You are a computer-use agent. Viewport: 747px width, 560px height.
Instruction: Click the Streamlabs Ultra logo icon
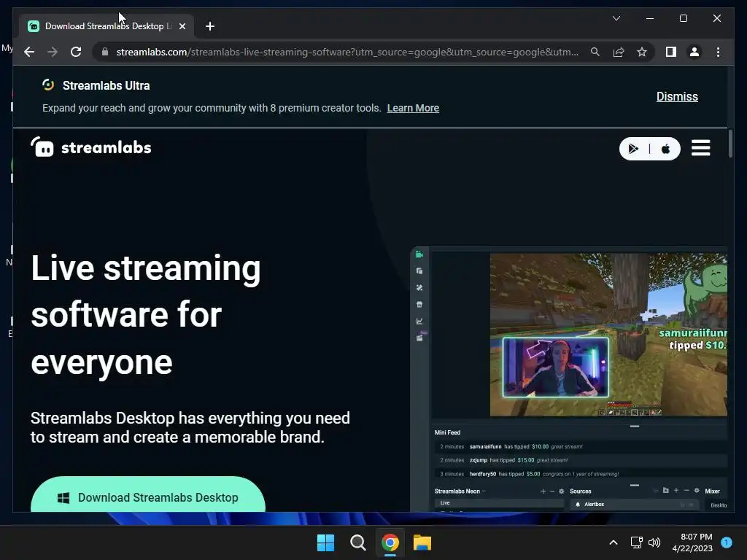click(48, 85)
